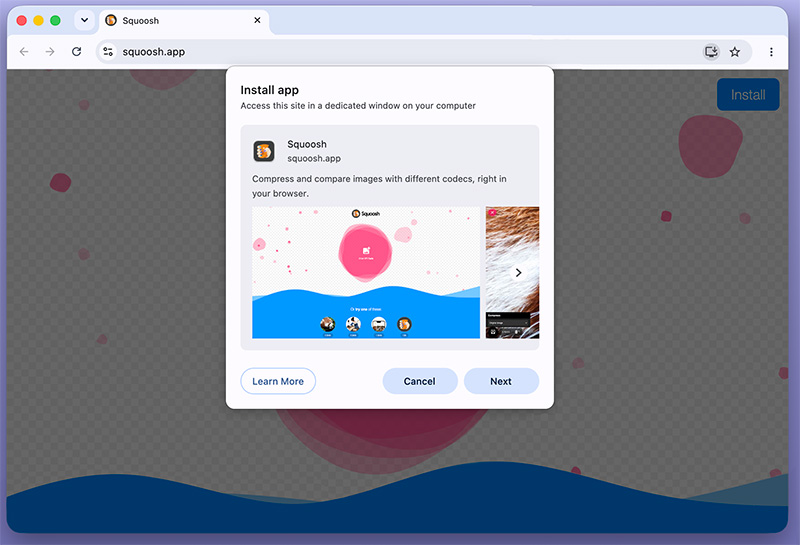Click the browser forward arrow
This screenshot has width=800, height=545.
pyautogui.click(x=50, y=52)
